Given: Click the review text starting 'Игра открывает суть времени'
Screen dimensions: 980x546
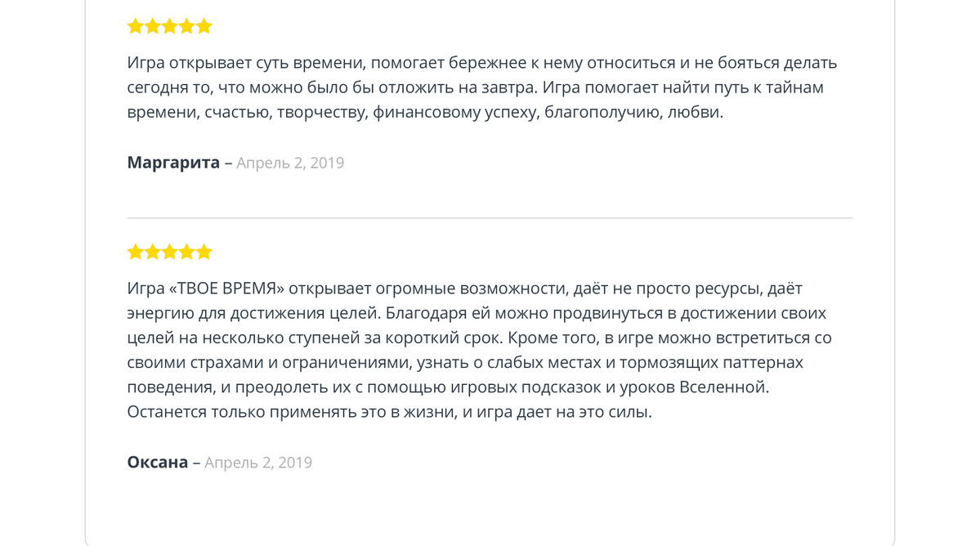Looking at the screenshot, I should 482,87.
